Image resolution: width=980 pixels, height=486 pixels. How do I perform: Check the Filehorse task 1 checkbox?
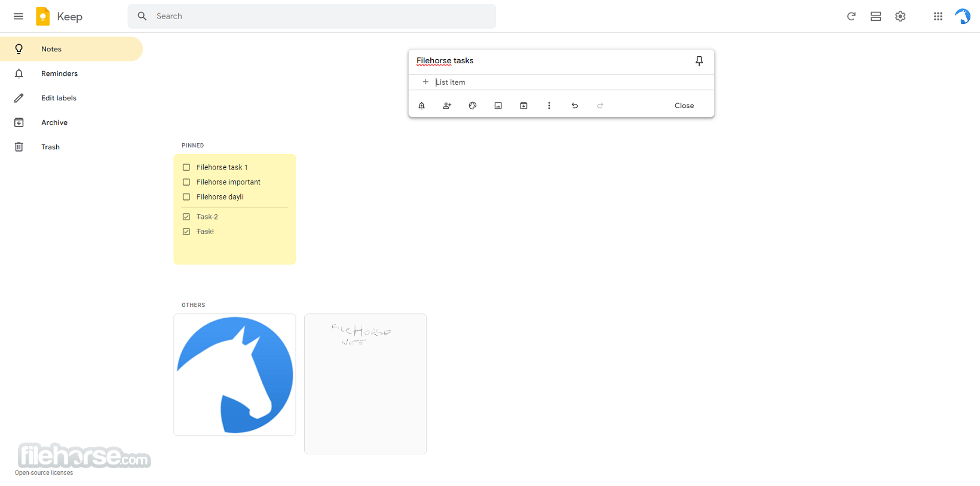(x=186, y=168)
